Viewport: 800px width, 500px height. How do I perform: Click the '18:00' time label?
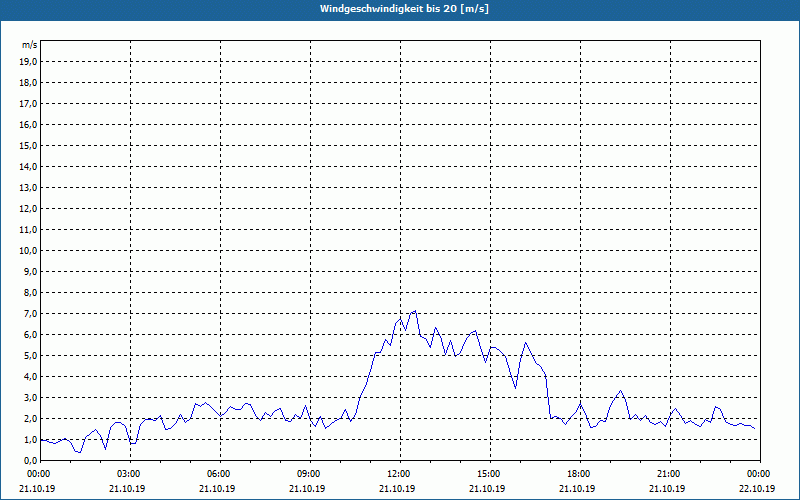pos(580,474)
